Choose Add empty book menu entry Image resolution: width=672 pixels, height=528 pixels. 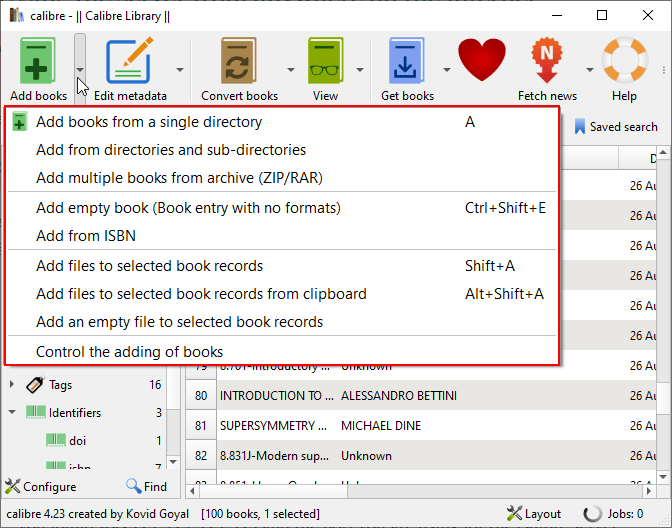(282, 208)
